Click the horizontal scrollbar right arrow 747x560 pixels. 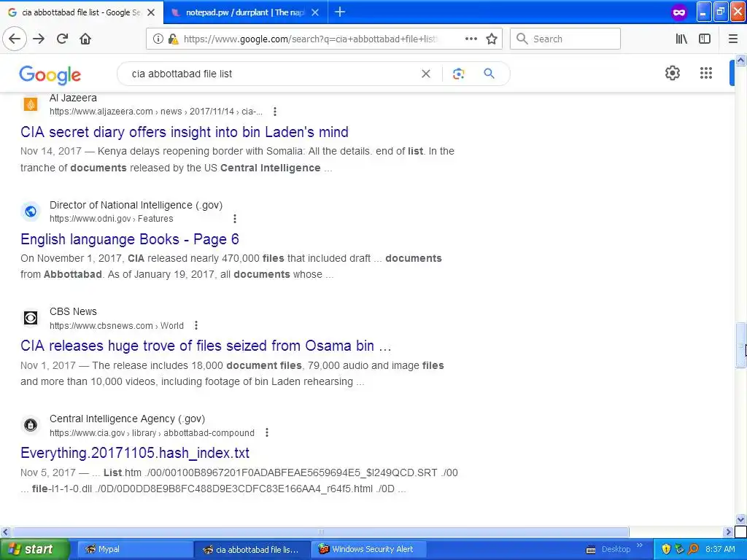tap(728, 532)
